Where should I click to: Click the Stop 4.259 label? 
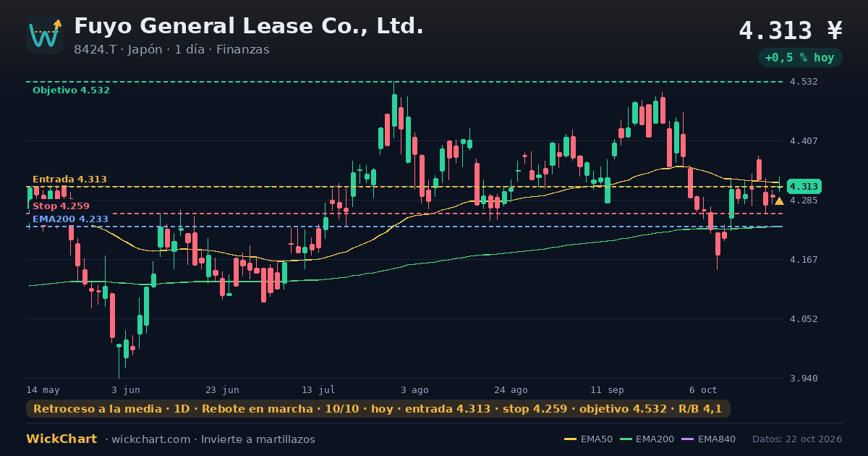coord(61,206)
